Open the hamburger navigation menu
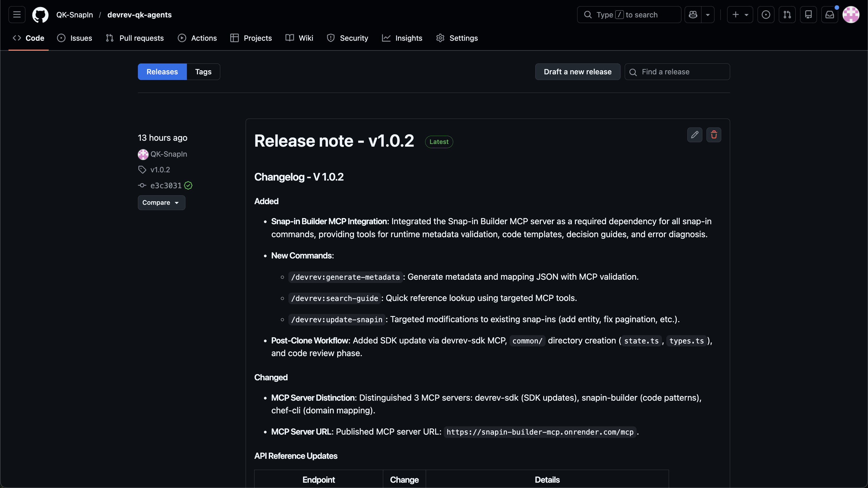 (17, 15)
